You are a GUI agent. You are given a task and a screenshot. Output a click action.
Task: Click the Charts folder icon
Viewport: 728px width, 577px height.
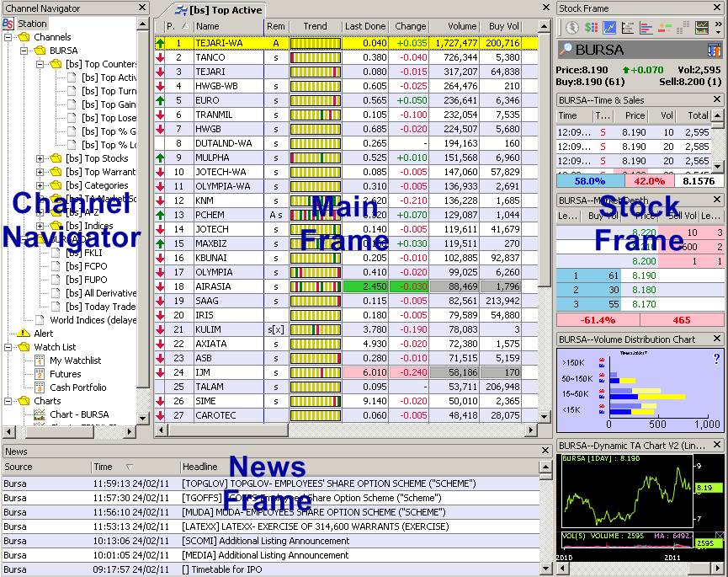pyautogui.click(x=24, y=401)
